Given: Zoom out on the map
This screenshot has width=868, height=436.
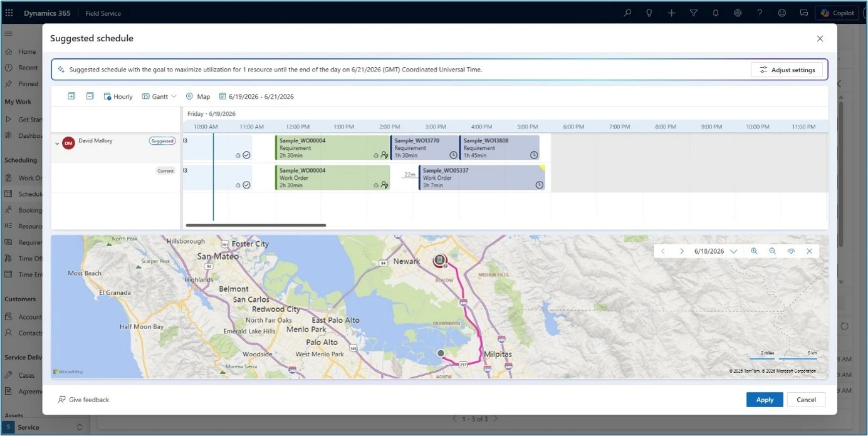Looking at the screenshot, I should click(x=773, y=251).
